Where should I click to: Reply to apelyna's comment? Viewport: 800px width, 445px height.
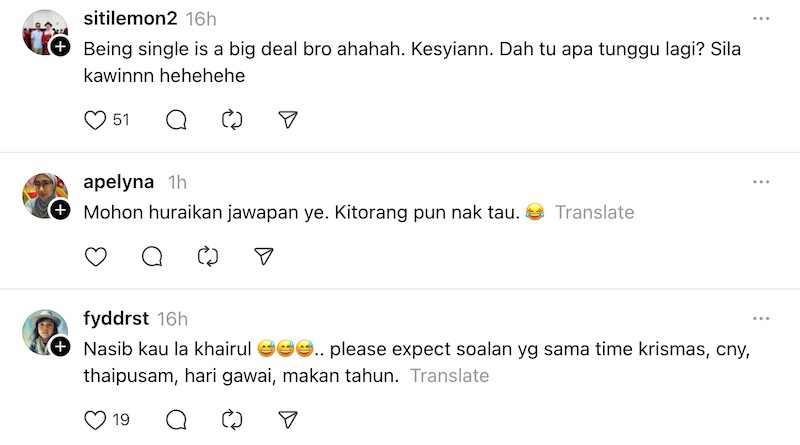[152, 257]
